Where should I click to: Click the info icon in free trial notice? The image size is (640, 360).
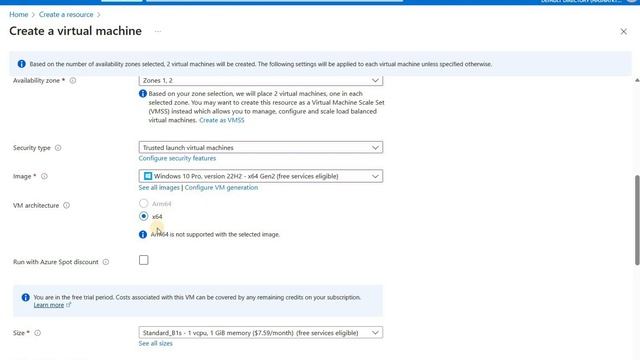(25, 298)
